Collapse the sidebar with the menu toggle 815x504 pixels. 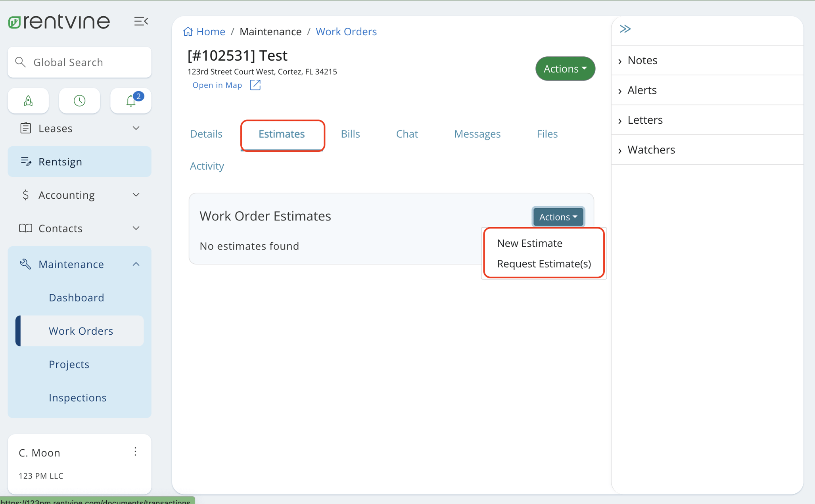[x=142, y=21]
